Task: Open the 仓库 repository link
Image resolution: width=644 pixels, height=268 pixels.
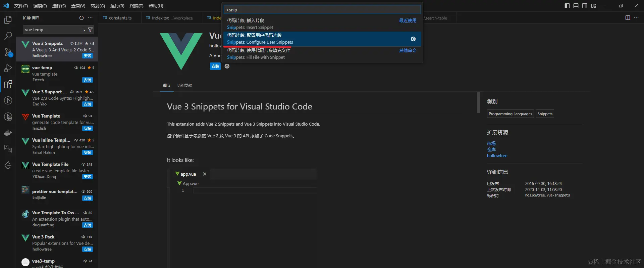Action: tap(491, 149)
